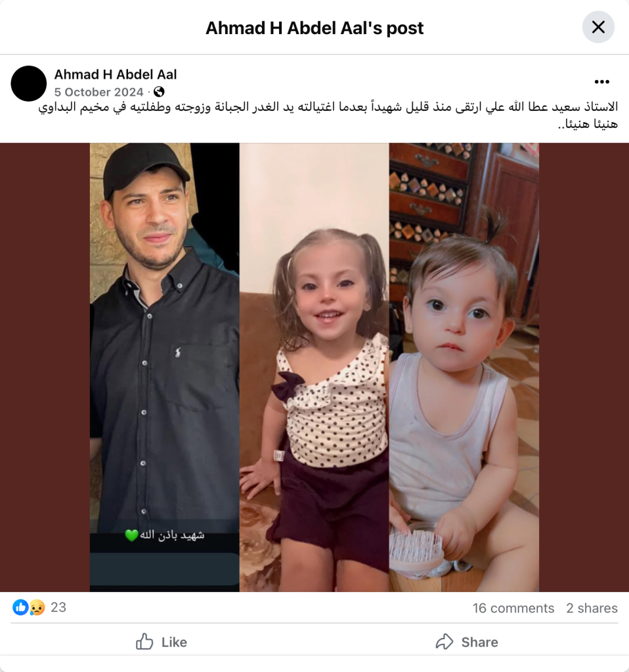Viewport: 629px width, 672px height.
Task: Open the three-dot post options menu
Action: pos(602,81)
